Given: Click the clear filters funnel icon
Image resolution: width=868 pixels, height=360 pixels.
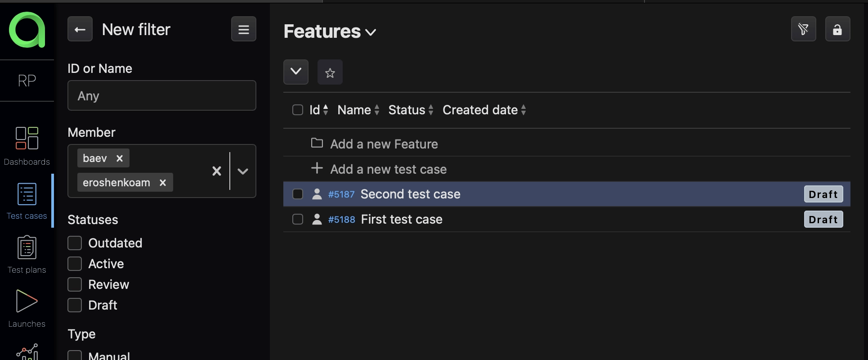Looking at the screenshot, I should pyautogui.click(x=803, y=29).
